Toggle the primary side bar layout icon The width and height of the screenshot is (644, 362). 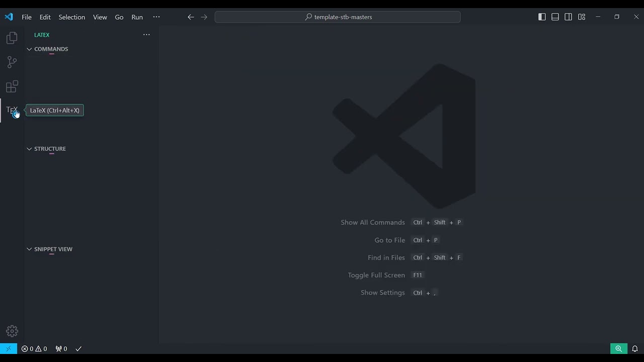click(x=542, y=17)
